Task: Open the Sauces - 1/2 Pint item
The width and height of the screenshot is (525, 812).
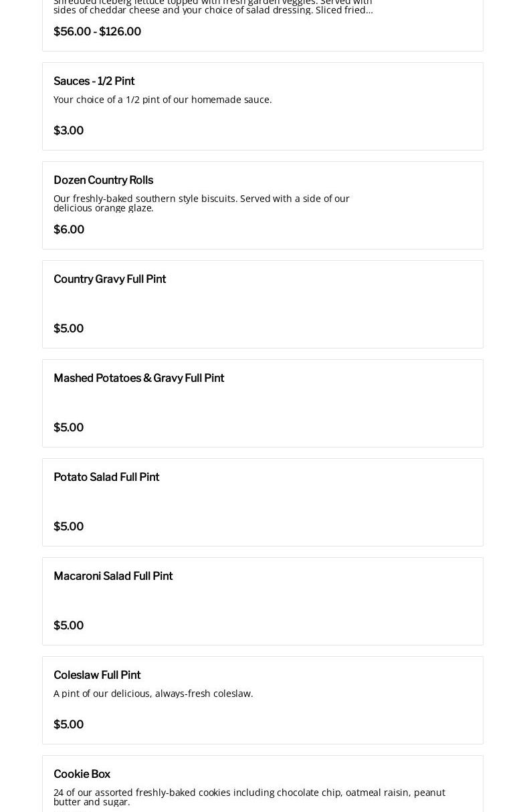Action: point(94,81)
